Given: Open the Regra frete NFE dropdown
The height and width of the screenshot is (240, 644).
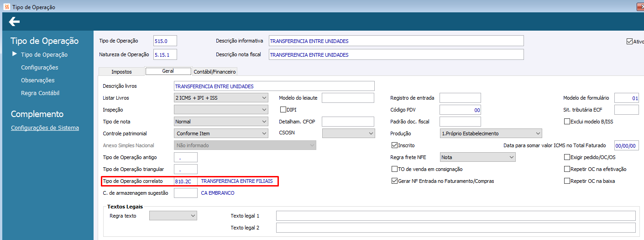Looking at the screenshot, I should (477, 157).
